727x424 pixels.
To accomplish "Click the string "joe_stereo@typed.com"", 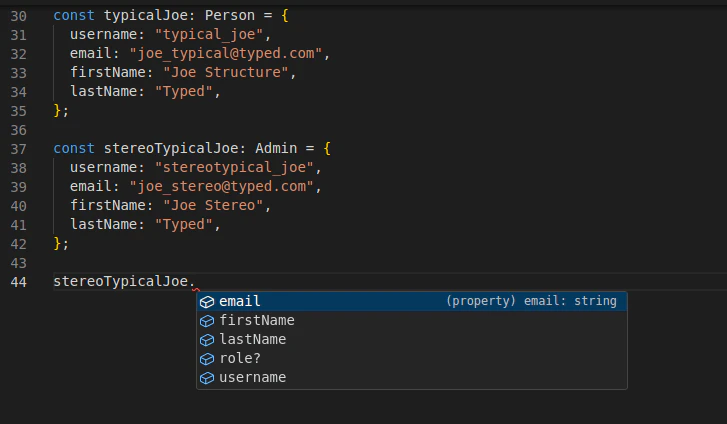I will [x=222, y=186].
